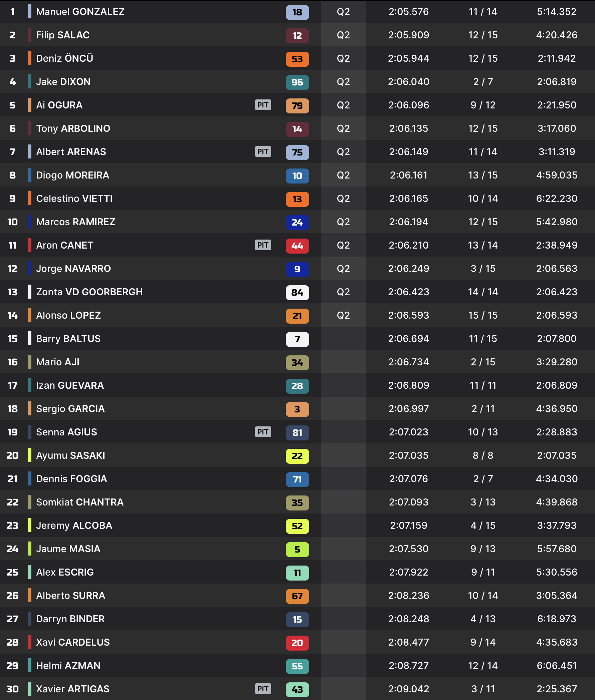595x700 pixels.
Task: Click Diogo MOREIRA's team color bar
Action: 30,175
